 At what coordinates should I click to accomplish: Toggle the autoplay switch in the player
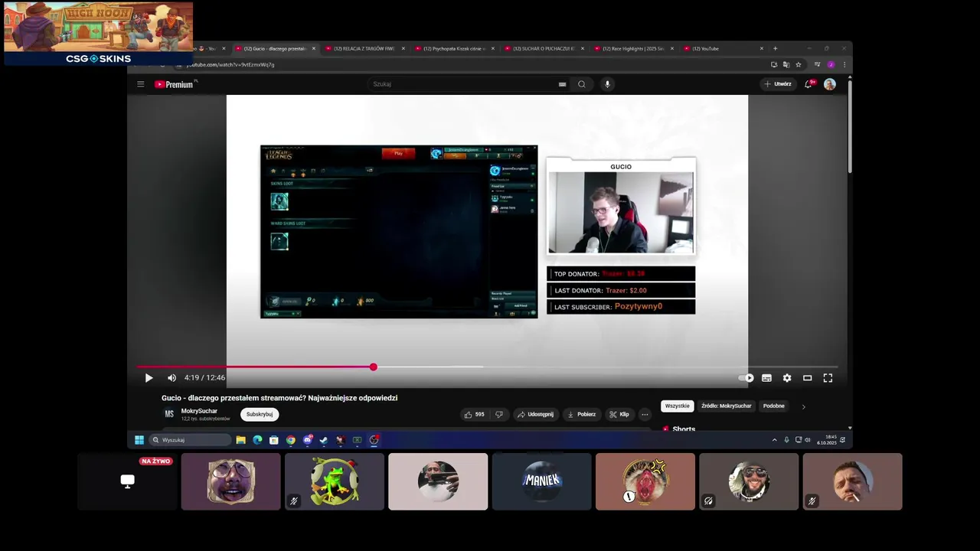[746, 378]
